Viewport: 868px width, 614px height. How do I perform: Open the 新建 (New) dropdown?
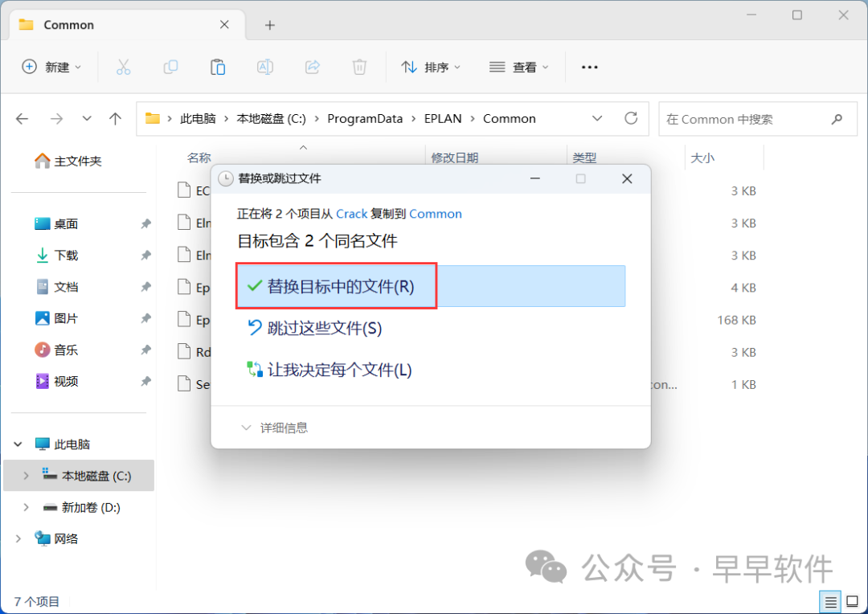(x=52, y=68)
